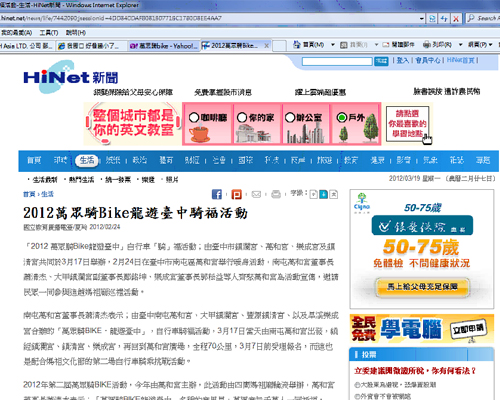Share article via Plurk icon
Image resolution: width=500 pixels, height=400 pixels.
(x=236, y=194)
